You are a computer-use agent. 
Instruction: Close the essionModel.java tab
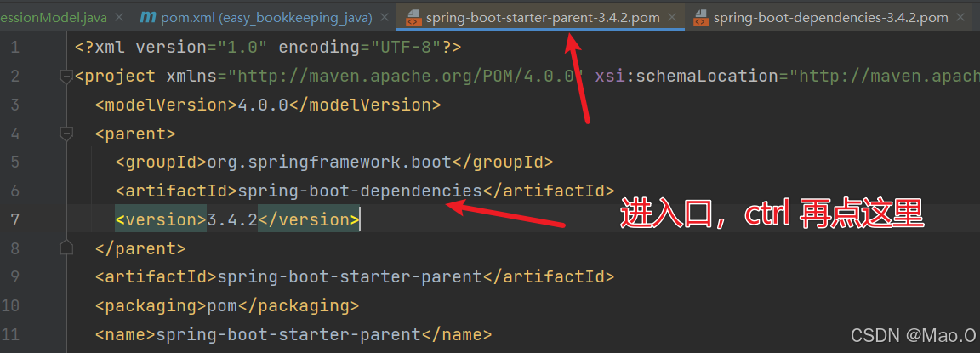point(120,18)
